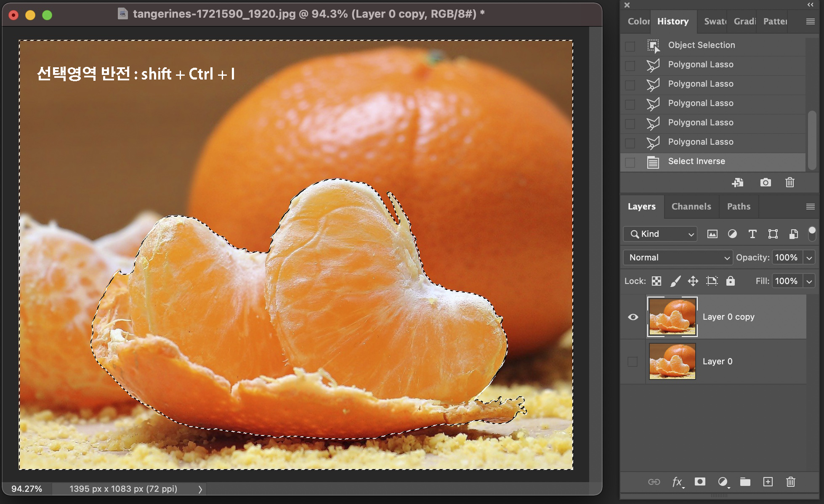This screenshot has width=824, height=504.
Task: Delete current history state trash icon
Action: coord(789,183)
